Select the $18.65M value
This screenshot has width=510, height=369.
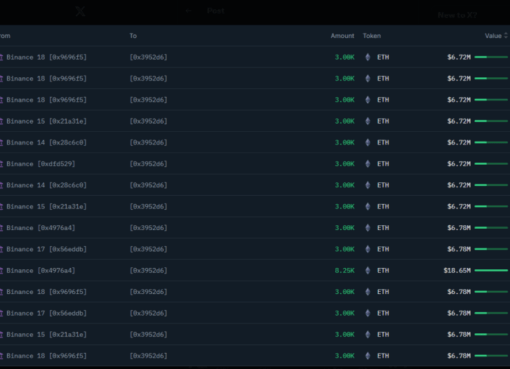[457, 270]
